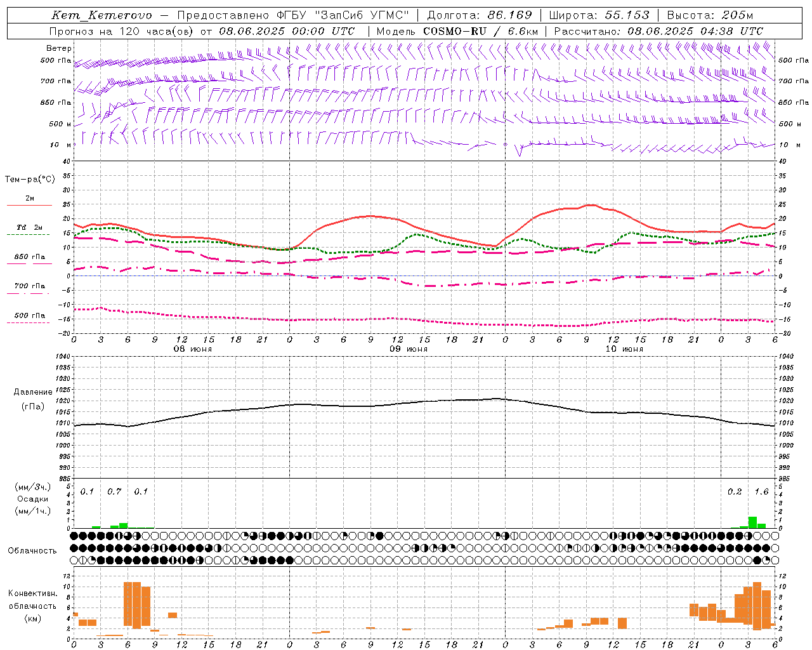Click the (гПа) unit label under Давление
812x650 pixels.
[33, 407]
